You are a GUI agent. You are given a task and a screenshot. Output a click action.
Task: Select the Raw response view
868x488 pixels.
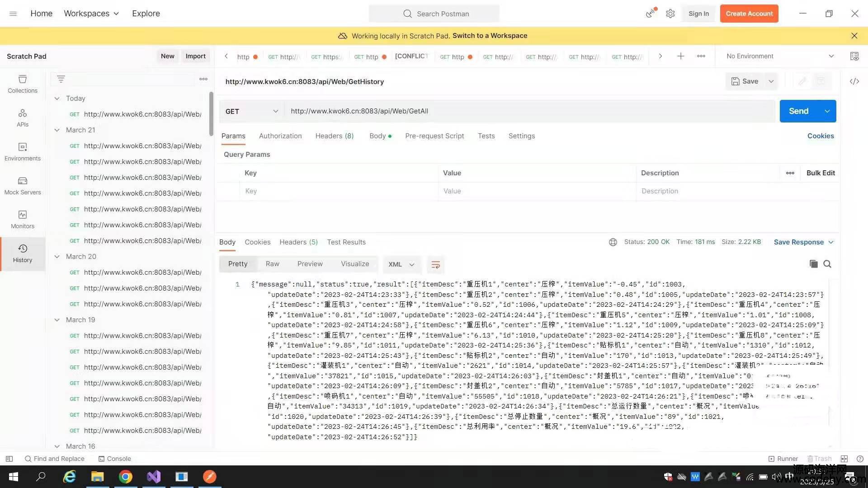tap(272, 264)
